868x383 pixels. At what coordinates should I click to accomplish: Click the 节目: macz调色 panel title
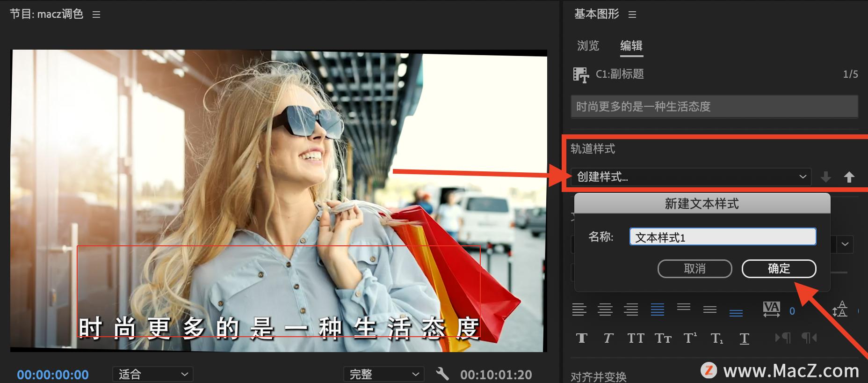pyautogui.click(x=47, y=14)
